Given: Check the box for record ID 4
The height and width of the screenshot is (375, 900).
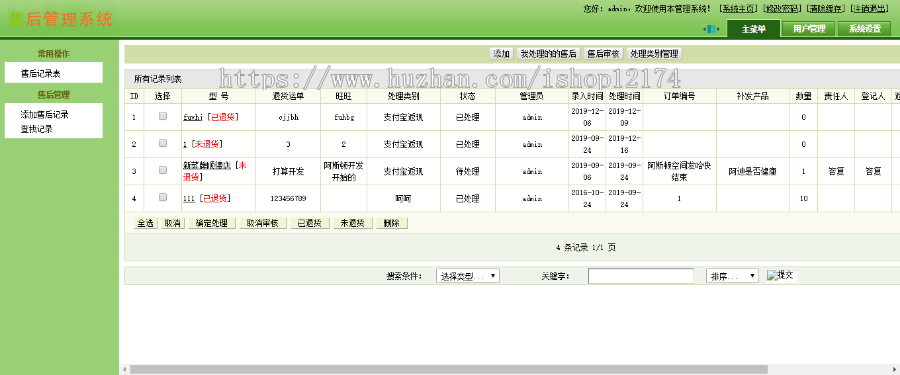Looking at the screenshot, I should coord(163,197).
